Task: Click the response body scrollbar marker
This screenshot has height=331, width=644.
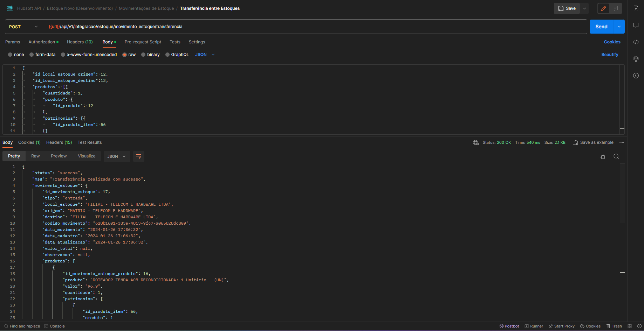Action: (x=622, y=272)
